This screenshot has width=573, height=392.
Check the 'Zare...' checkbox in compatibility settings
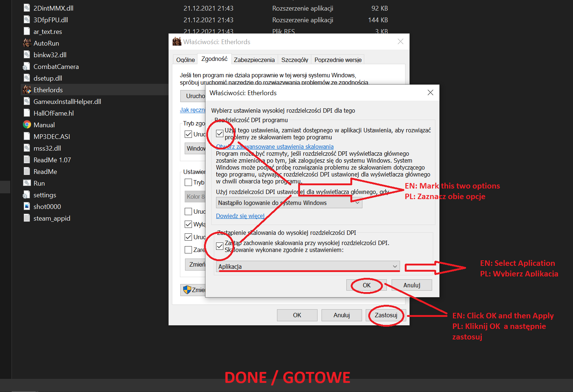[x=188, y=250]
